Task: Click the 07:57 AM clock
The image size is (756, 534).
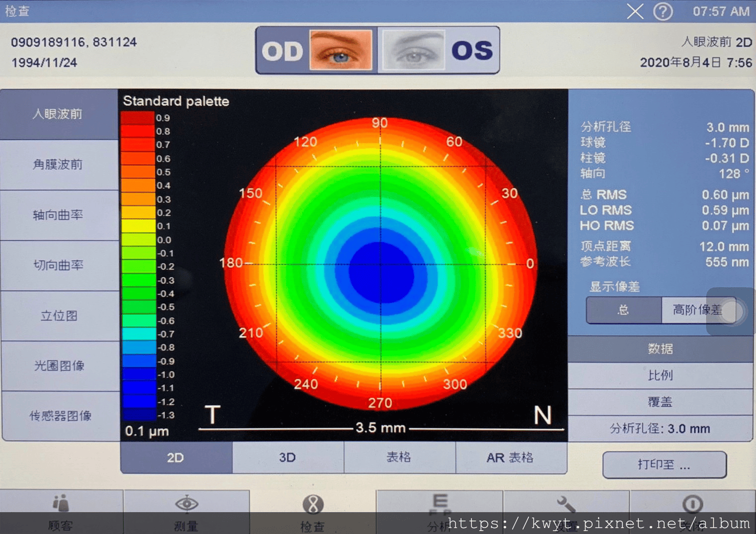Action: pos(721,11)
